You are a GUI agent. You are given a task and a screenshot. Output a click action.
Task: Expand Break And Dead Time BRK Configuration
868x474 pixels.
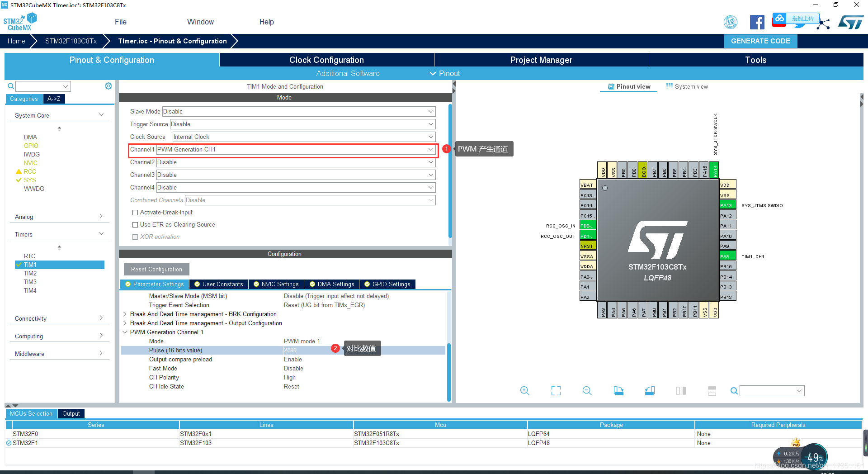coord(125,314)
